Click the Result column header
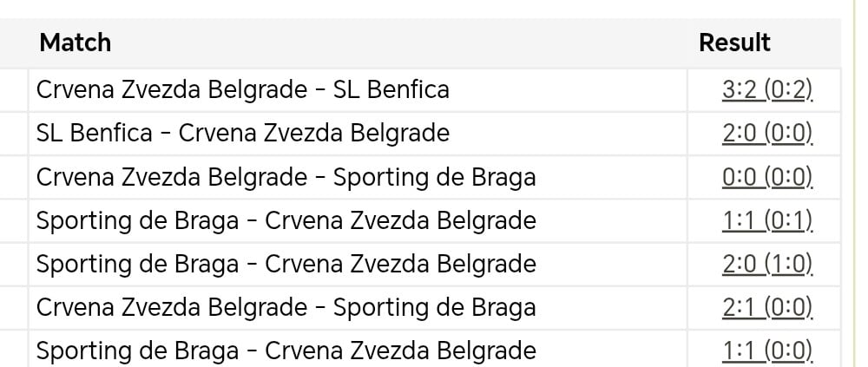Image resolution: width=868 pixels, height=367 pixels. coord(734,42)
